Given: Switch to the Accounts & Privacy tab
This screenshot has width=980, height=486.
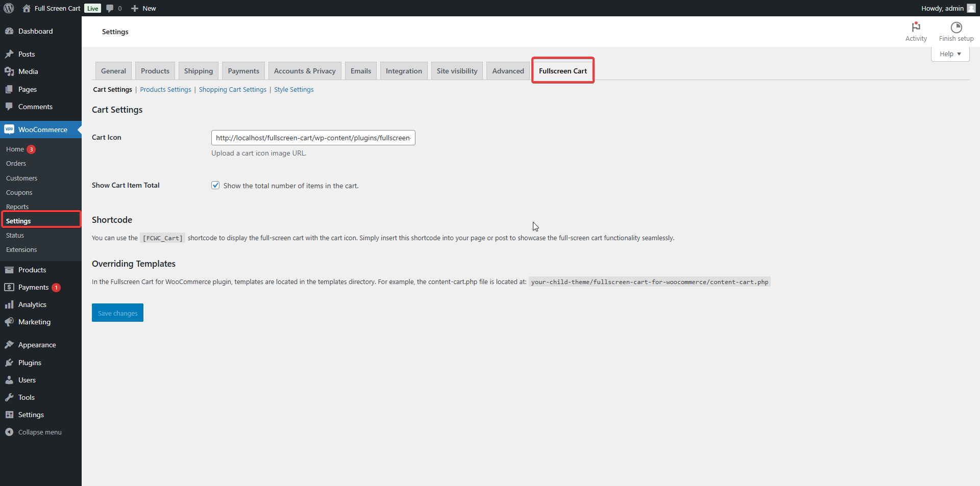Looking at the screenshot, I should (x=305, y=71).
